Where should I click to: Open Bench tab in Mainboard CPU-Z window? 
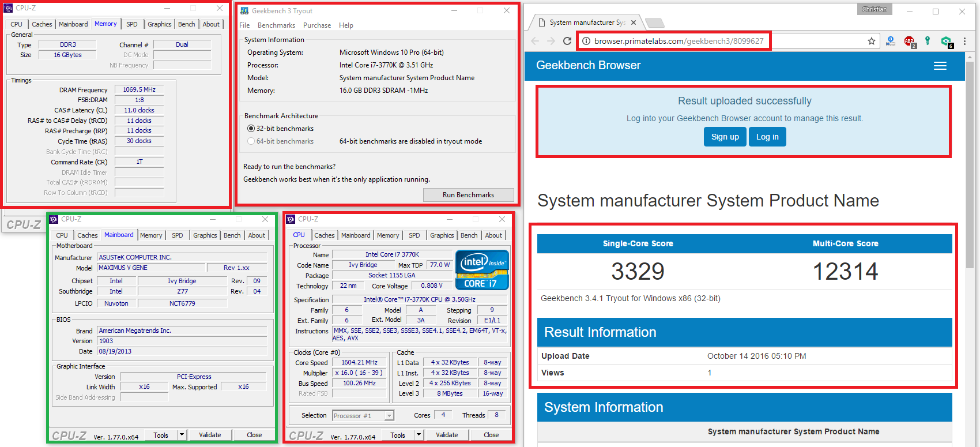coord(232,235)
